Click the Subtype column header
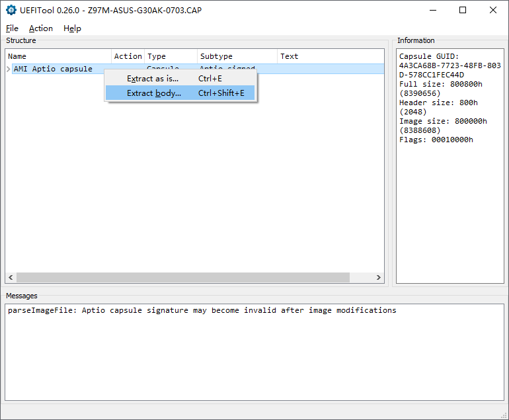This screenshot has height=420, width=509. (237, 56)
